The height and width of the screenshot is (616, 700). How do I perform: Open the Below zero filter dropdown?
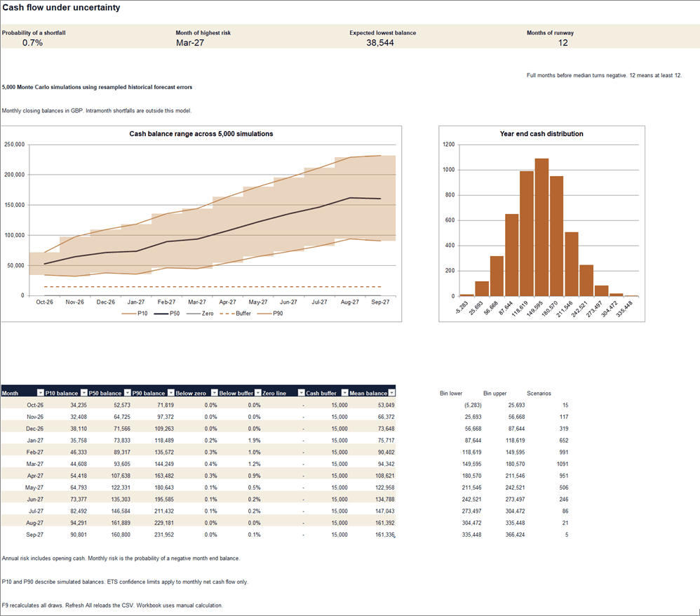215,393
